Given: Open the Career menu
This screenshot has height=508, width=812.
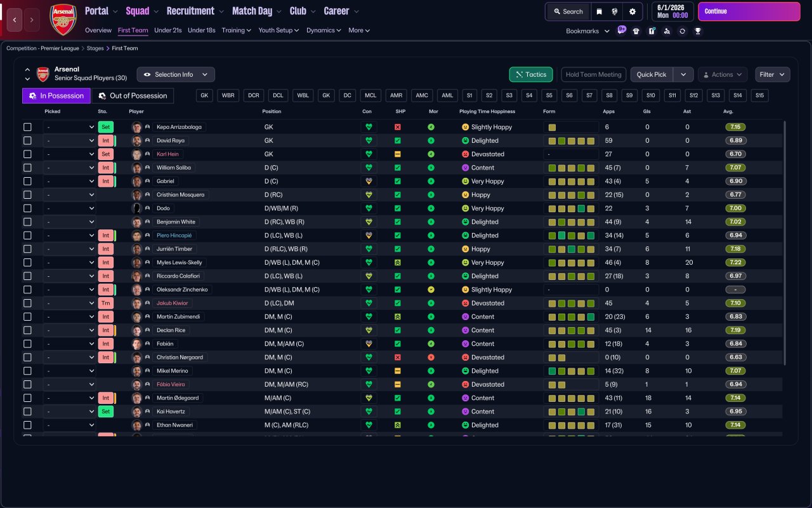Looking at the screenshot, I should (341, 11).
